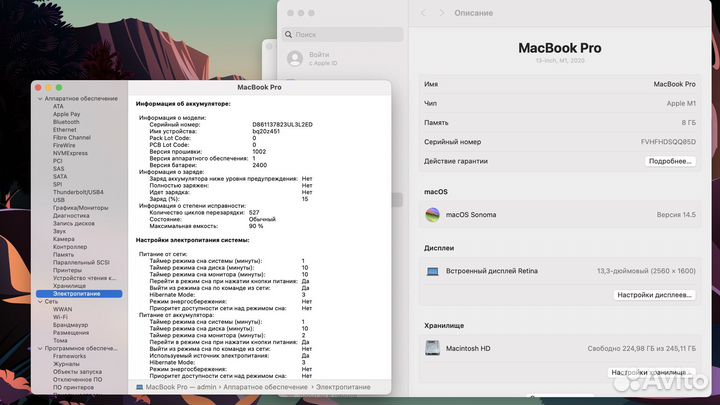Select SATA in the sidebar
Screen dimensions: 720x405
click(x=60, y=176)
